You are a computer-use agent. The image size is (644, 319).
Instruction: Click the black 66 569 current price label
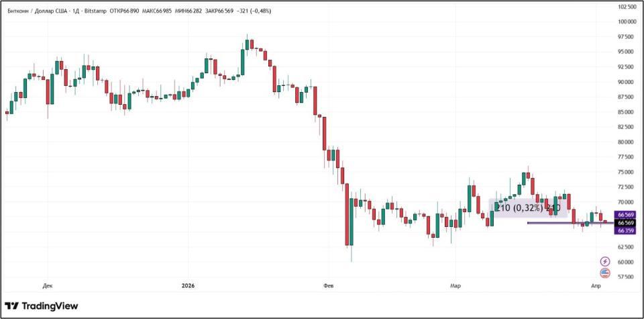click(625, 222)
